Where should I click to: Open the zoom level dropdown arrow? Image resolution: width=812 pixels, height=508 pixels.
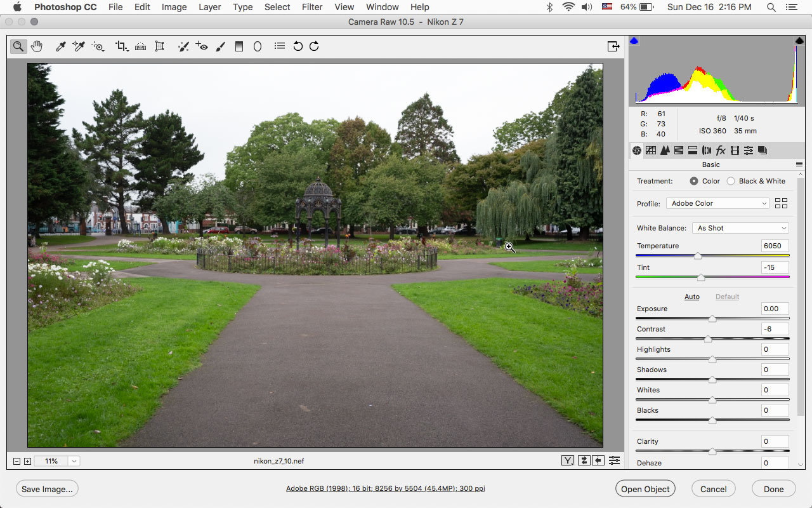(74, 461)
